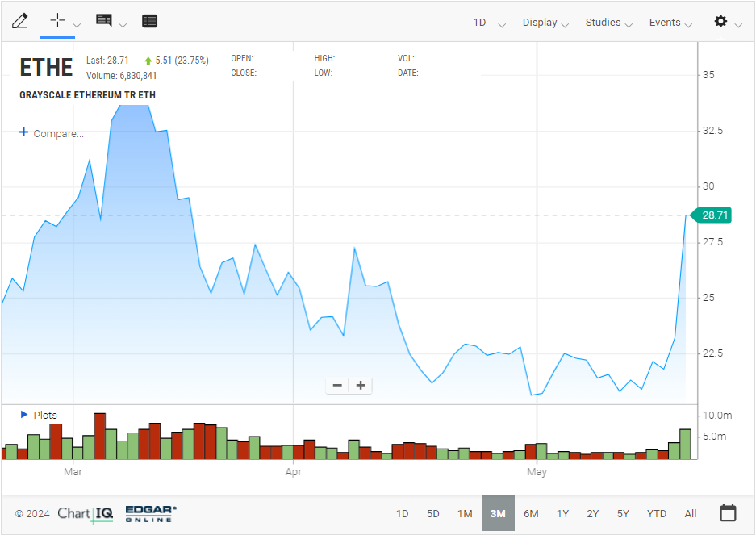
Task: Click the 28.71 current price label
Action: point(712,215)
